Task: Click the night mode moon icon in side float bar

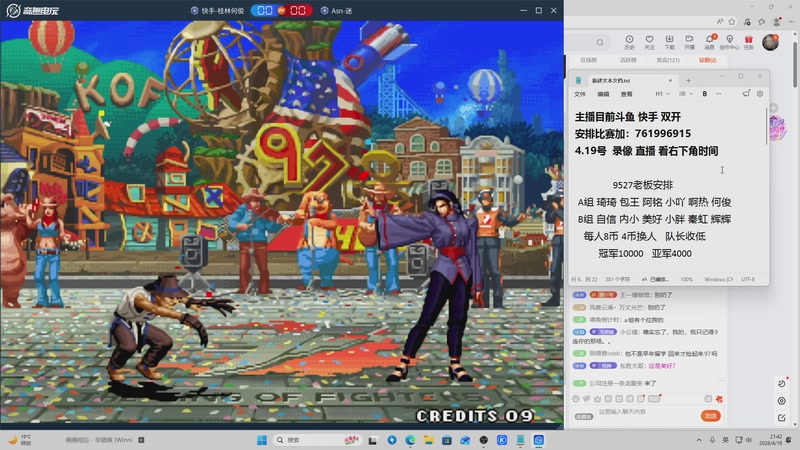Action: 782,383
